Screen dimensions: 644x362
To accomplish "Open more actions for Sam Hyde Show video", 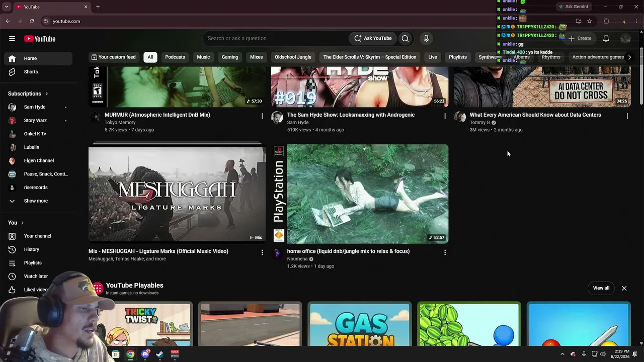I will 445,116.
